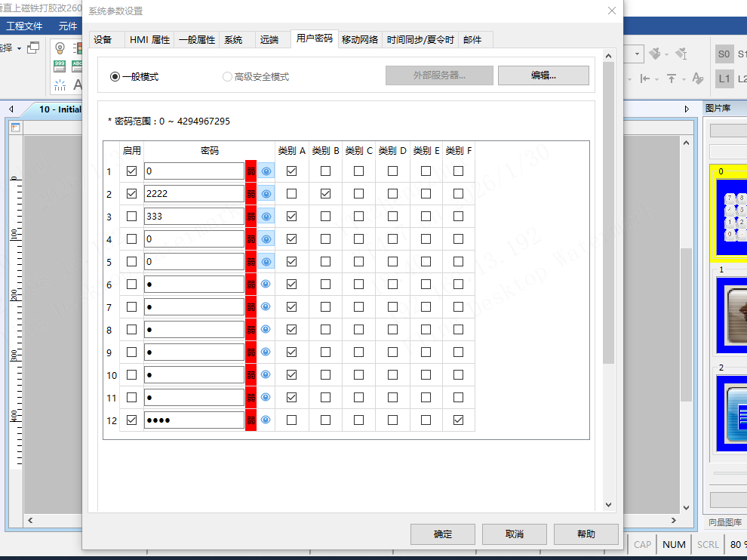This screenshot has width=747, height=560.
Task: Open the HMI 属性 tab
Action: tap(150, 39)
